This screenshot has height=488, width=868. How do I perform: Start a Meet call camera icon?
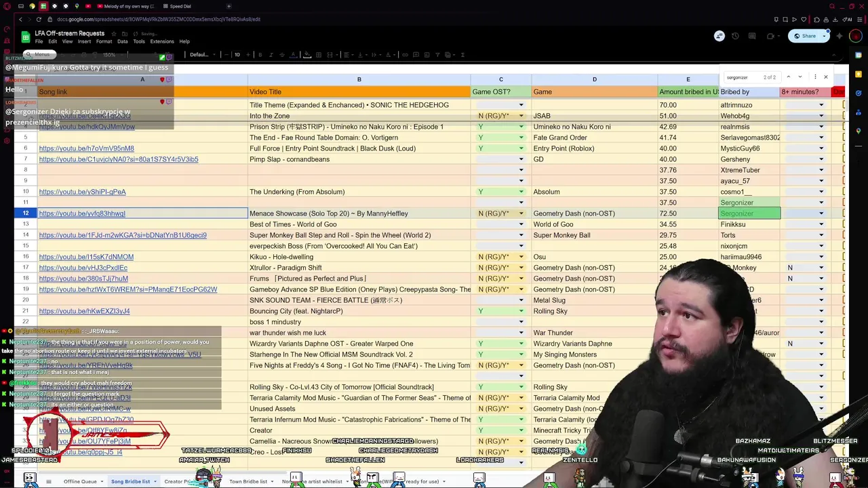[x=770, y=36]
